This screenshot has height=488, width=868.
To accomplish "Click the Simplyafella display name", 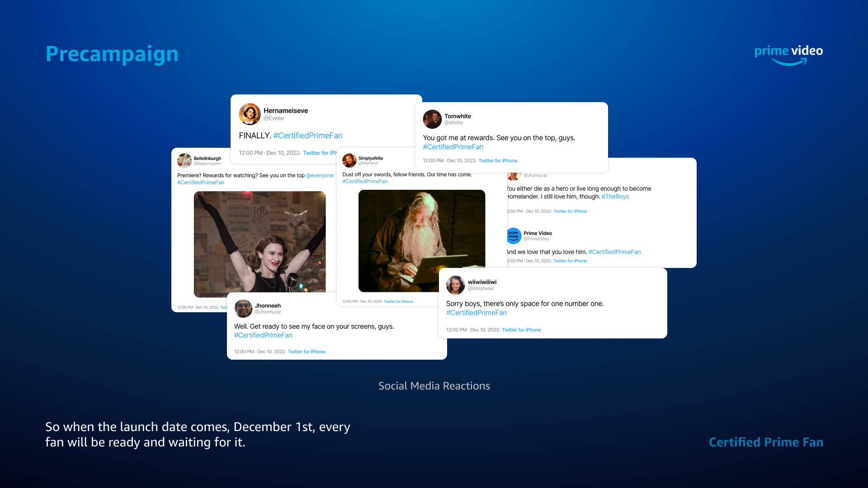I will (x=371, y=158).
